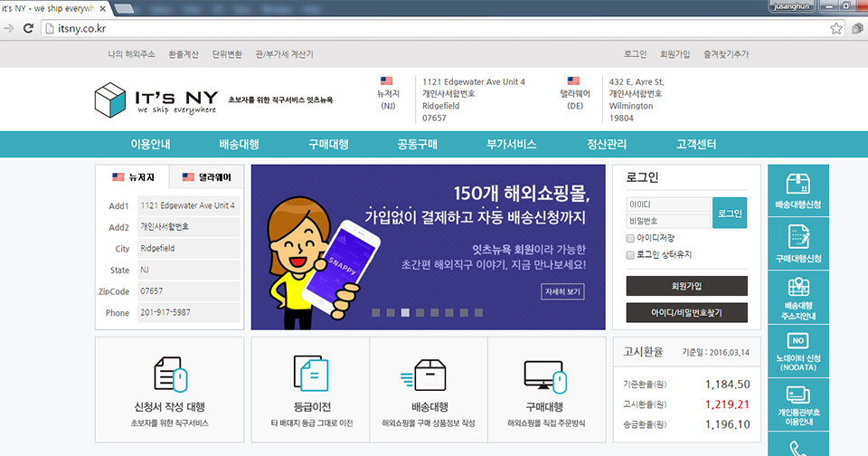Open 개인통관부호 이용안내 sidebar icon
The image size is (868, 456).
(797, 394)
